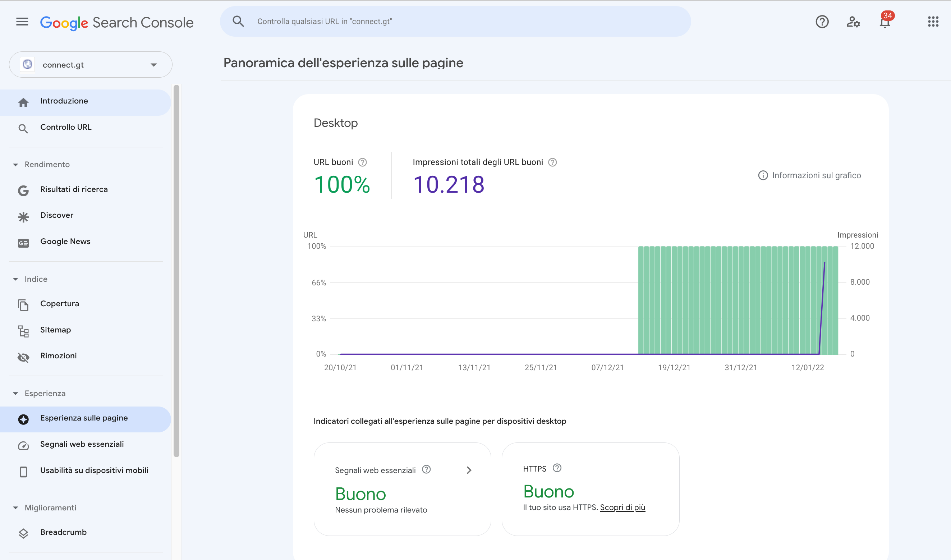Image resolution: width=951 pixels, height=560 pixels.
Task: Click the 19/12/21 date axis label
Action: coord(674,368)
